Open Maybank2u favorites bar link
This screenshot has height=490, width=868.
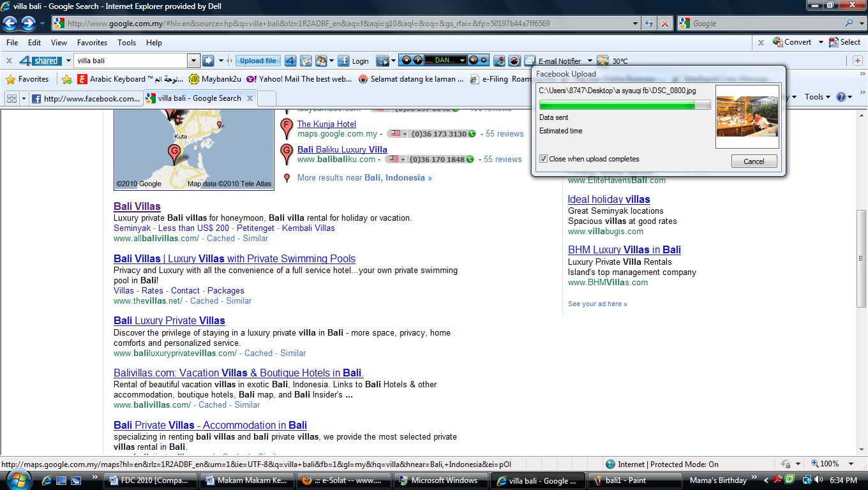point(214,79)
